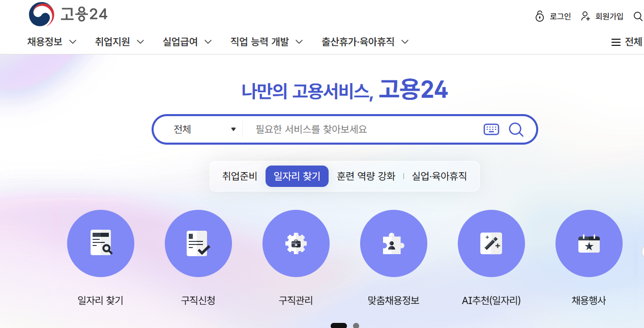Open the 전체 hamburger menu icon
644x328 pixels.
616,42
